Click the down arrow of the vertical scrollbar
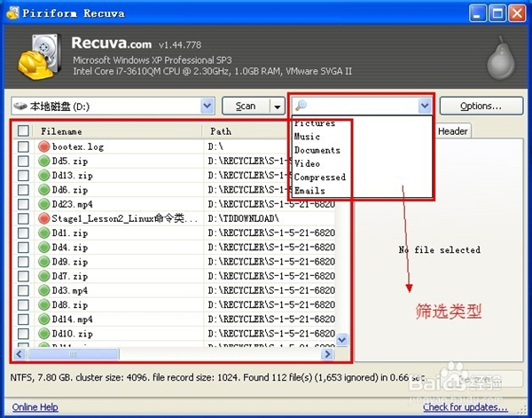532x418 pixels. 342,340
